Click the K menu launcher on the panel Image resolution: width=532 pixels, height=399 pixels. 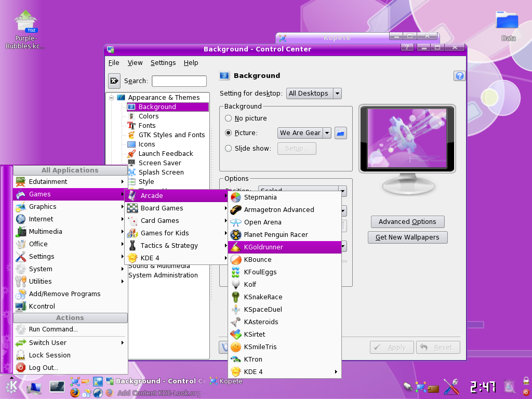click(12, 386)
